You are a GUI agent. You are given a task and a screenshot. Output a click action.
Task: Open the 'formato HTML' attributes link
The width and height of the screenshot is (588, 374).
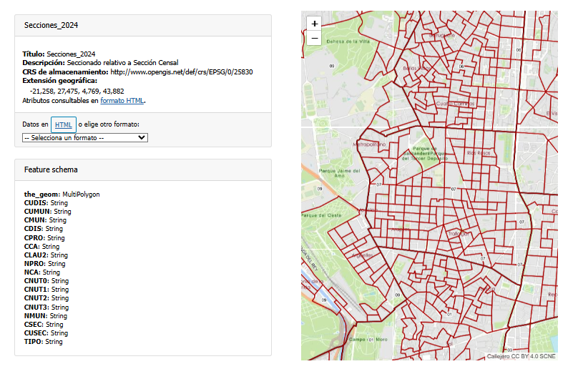point(122,101)
